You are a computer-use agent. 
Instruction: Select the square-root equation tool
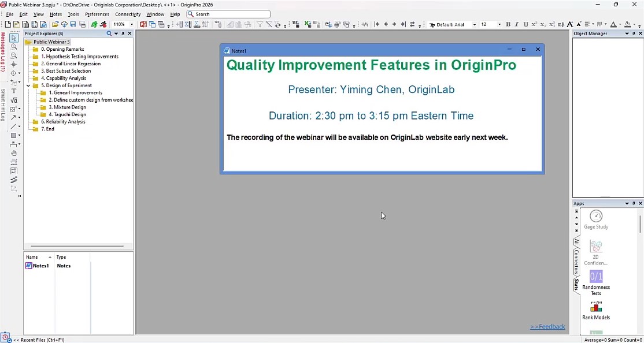tap(13, 100)
